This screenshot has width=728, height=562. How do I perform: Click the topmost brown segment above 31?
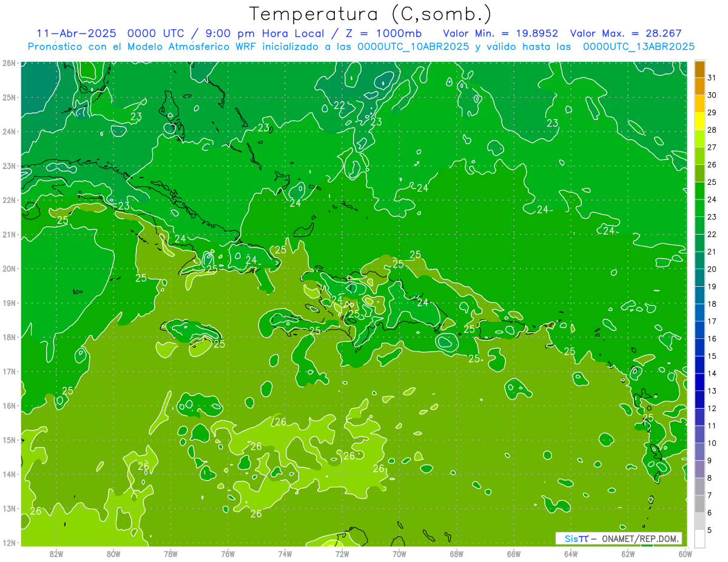pyautogui.click(x=699, y=69)
